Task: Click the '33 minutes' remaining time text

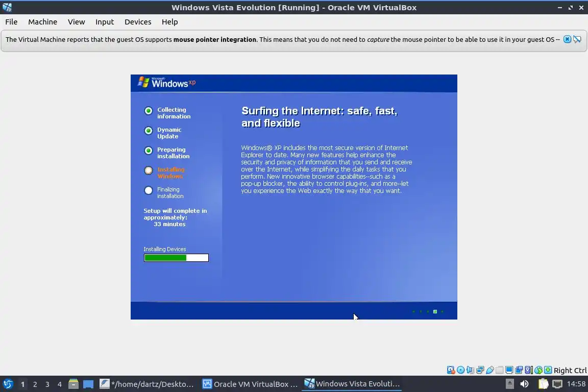Action: click(x=169, y=224)
